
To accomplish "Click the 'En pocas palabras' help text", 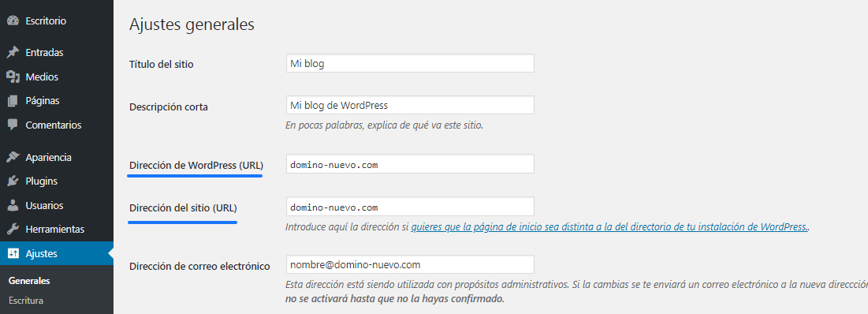I will coord(384,125).
